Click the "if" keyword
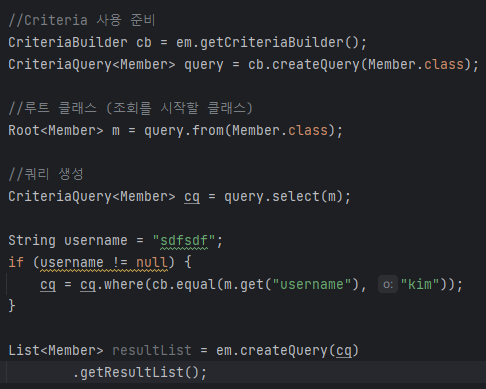This screenshot has width=486, height=389. tap(16, 262)
